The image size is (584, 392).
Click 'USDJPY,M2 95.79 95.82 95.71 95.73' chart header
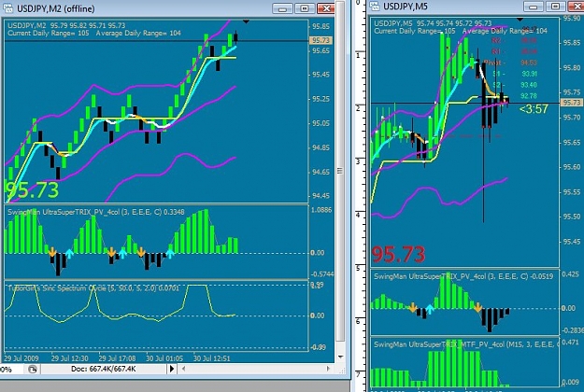tap(66, 25)
